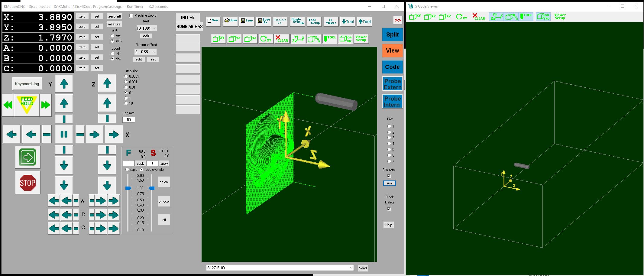Uncheck the Simulate checkbox
This screenshot has width=644, height=276.
click(389, 176)
